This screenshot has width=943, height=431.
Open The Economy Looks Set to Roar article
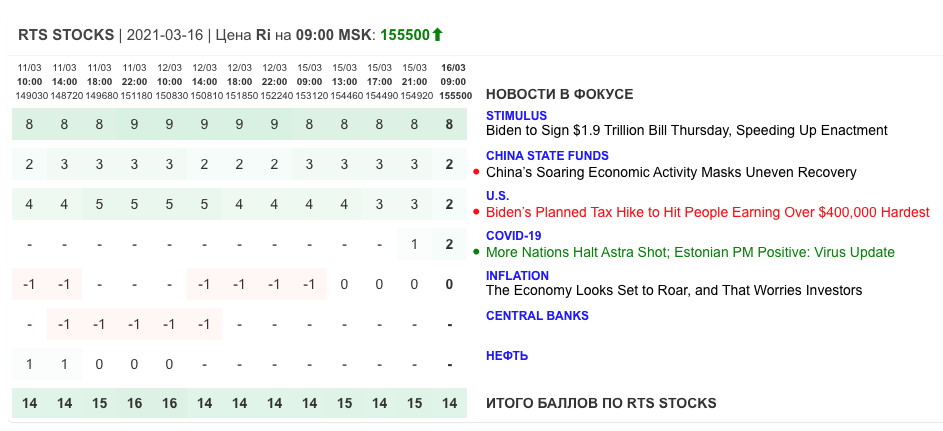point(673,290)
